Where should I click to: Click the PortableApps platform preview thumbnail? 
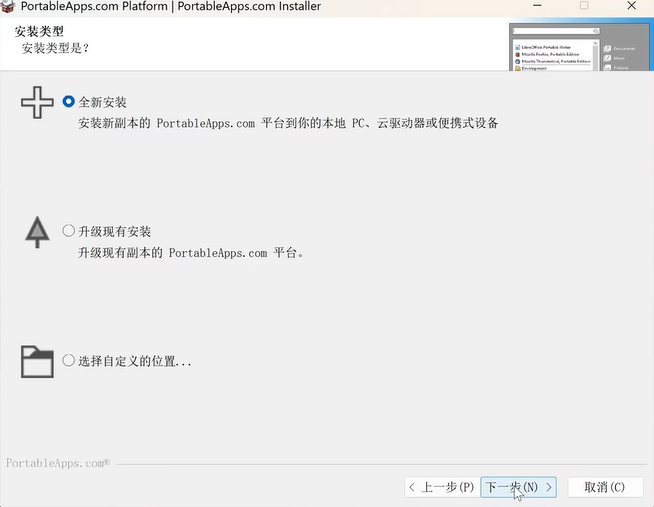579,46
